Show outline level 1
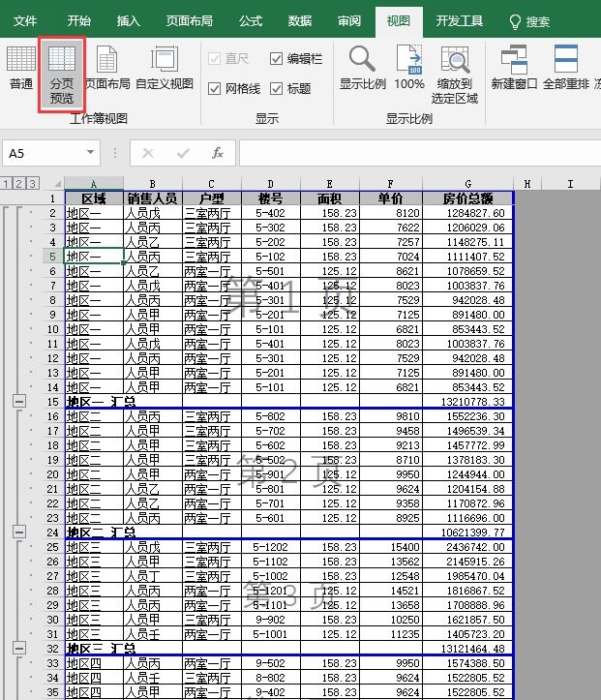The image size is (601, 700). [6, 184]
